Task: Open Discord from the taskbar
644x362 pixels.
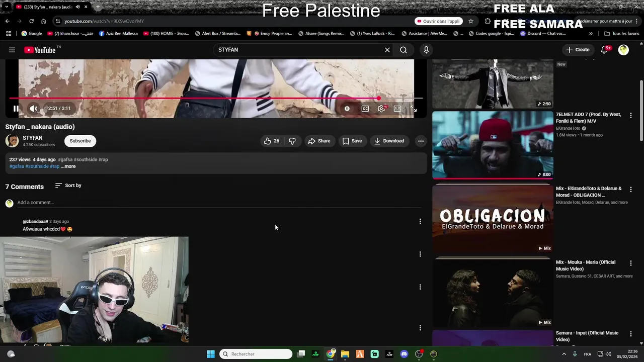Action: click(404, 354)
